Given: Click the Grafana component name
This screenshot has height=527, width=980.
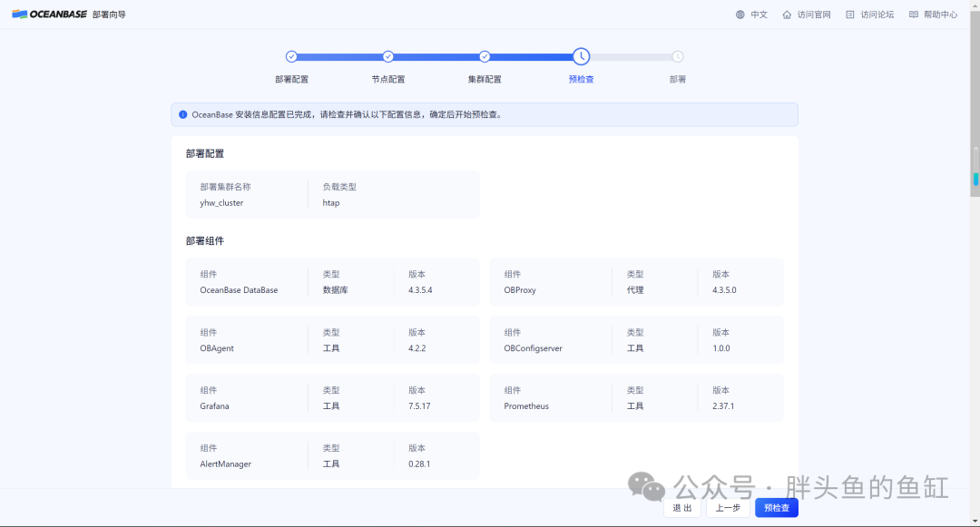Looking at the screenshot, I should 214,405.
